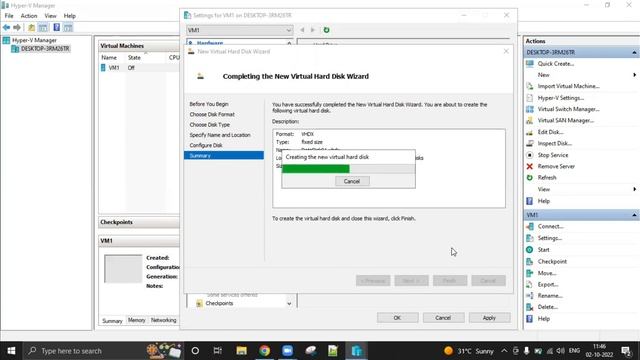Open VM1 Settings from Actions pane
Screen dimensions: 640x360
point(549,238)
